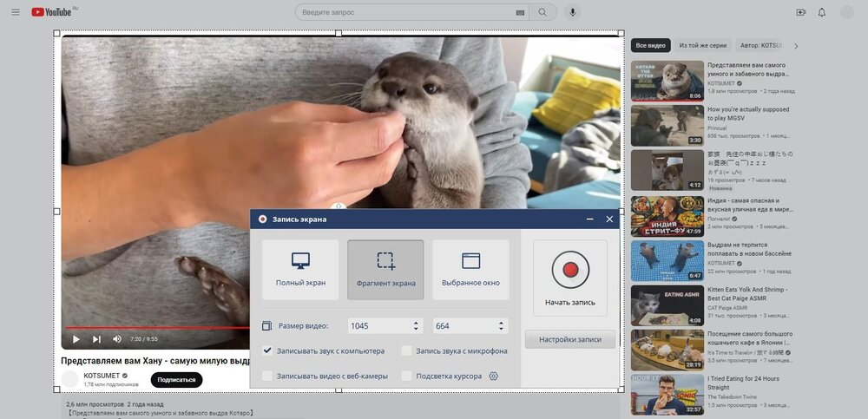Skip to next video
The width and height of the screenshot is (868, 419).
pyautogui.click(x=97, y=338)
